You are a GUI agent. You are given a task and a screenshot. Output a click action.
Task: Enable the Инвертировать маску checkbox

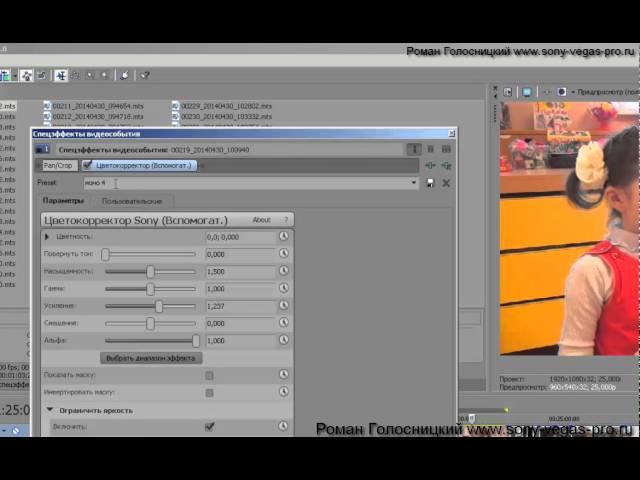[209, 393]
